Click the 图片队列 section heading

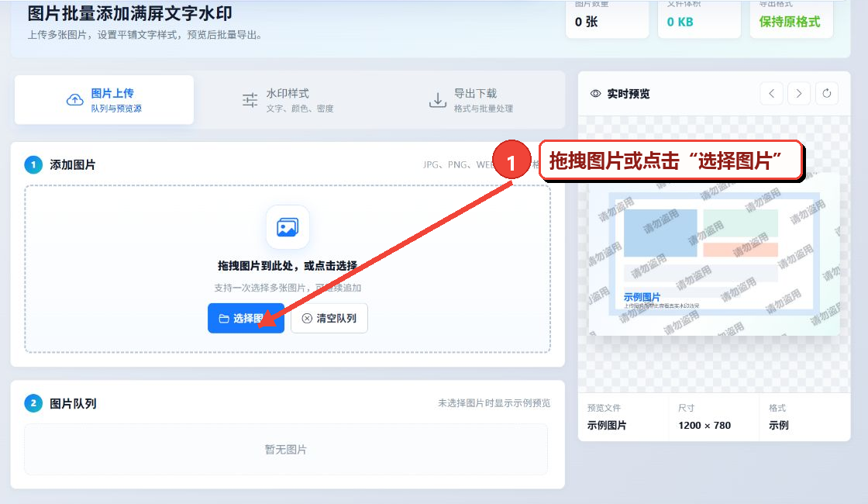click(x=73, y=403)
